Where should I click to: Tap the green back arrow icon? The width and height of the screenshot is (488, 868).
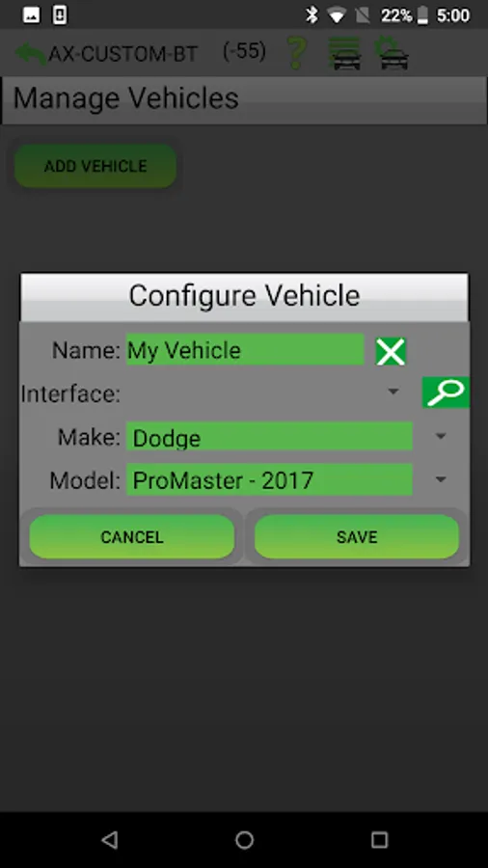coord(31,54)
